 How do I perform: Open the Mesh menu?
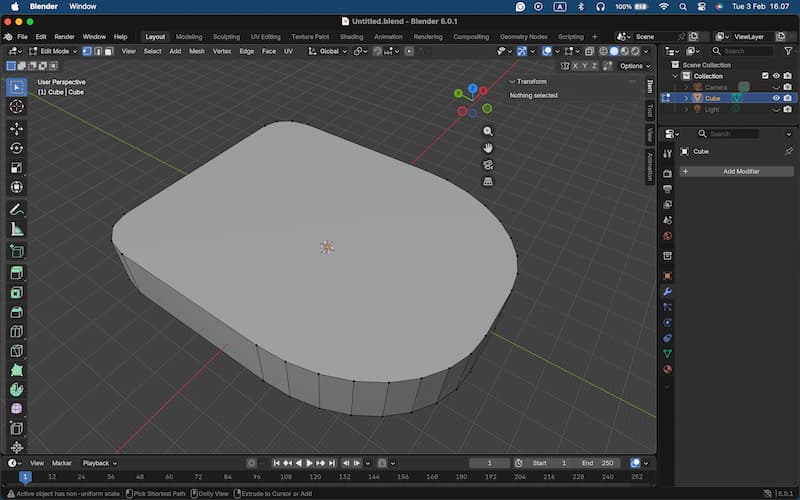(x=197, y=51)
